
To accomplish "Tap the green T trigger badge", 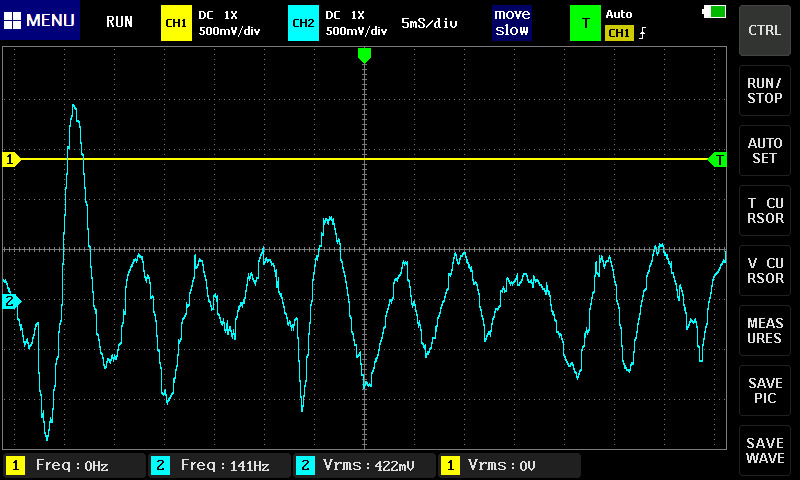I will point(584,22).
